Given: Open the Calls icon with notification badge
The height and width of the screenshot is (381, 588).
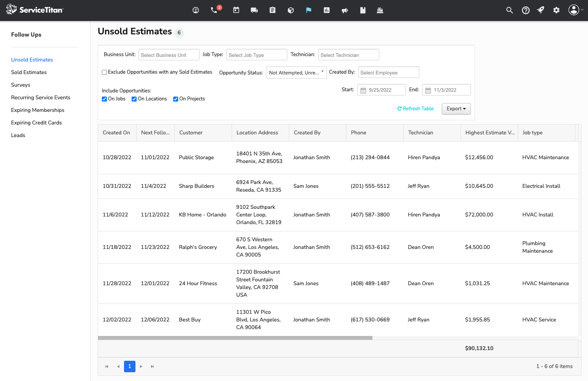Looking at the screenshot, I should 214,10.
